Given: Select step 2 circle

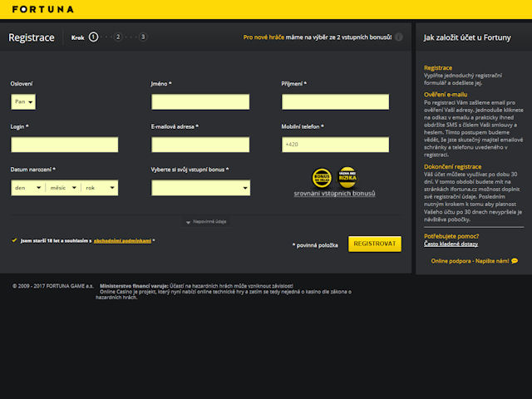Looking at the screenshot, I should [118, 37].
